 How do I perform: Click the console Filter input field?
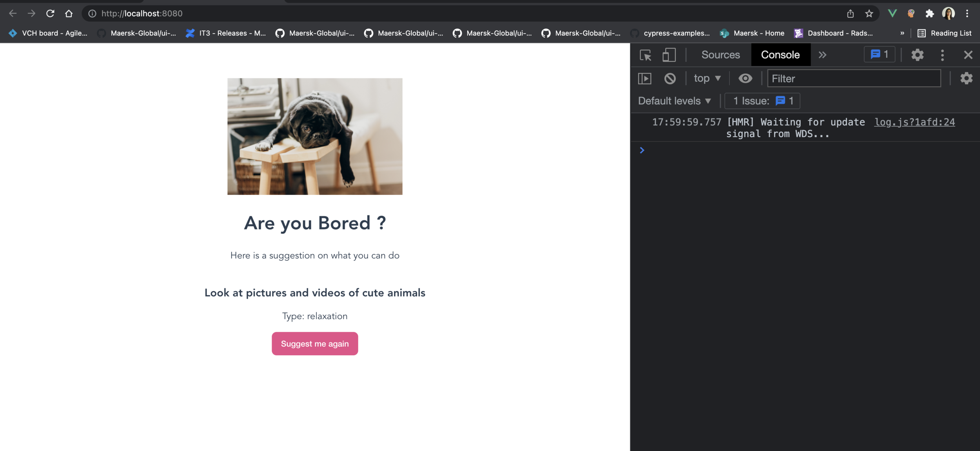click(854, 78)
